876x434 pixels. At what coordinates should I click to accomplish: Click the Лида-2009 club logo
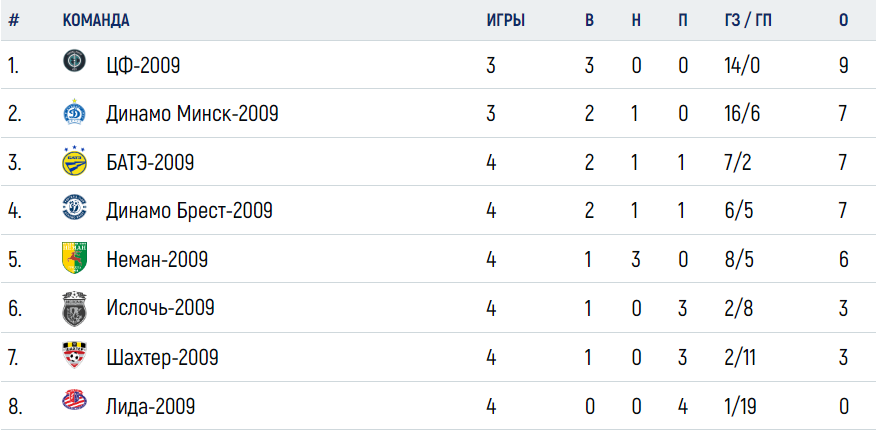pyautogui.click(x=74, y=400)
